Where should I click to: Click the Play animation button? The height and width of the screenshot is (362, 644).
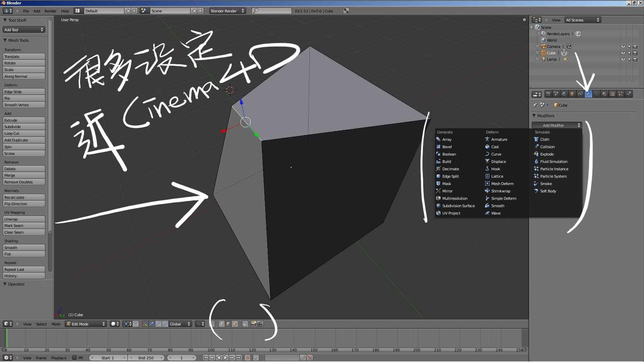click(x=225, y=358)
